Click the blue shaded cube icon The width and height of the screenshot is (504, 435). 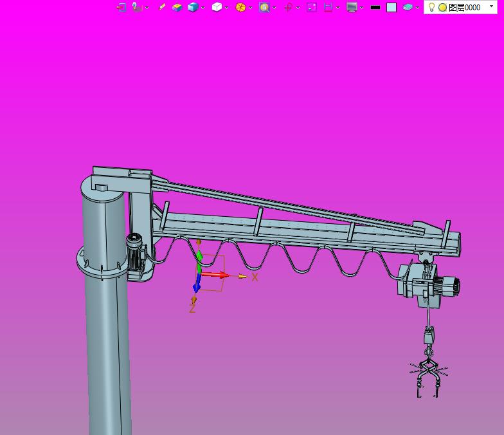[193, 7]
